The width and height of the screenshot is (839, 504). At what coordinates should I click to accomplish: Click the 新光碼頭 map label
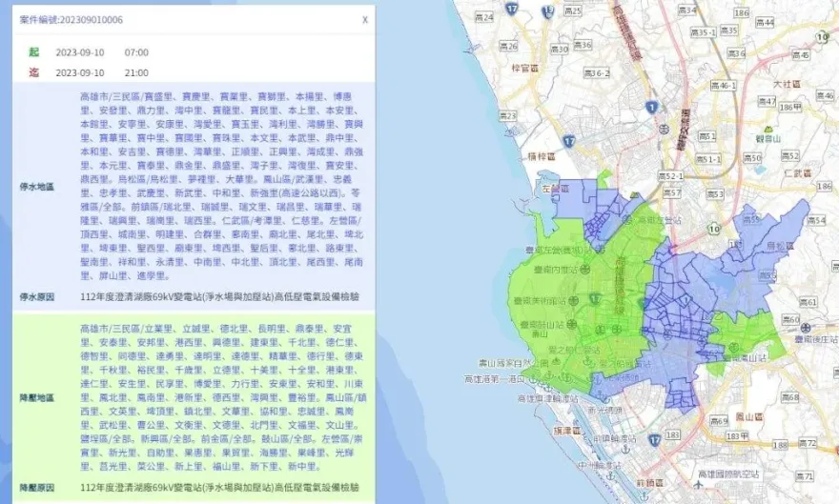pyautogui.click(x=605, y=411)
